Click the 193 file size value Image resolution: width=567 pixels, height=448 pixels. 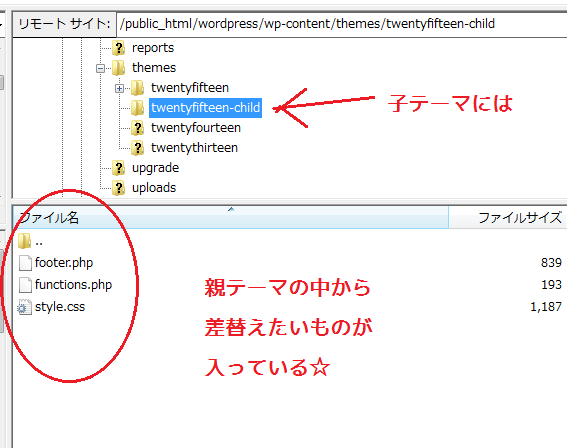(551, 285)
